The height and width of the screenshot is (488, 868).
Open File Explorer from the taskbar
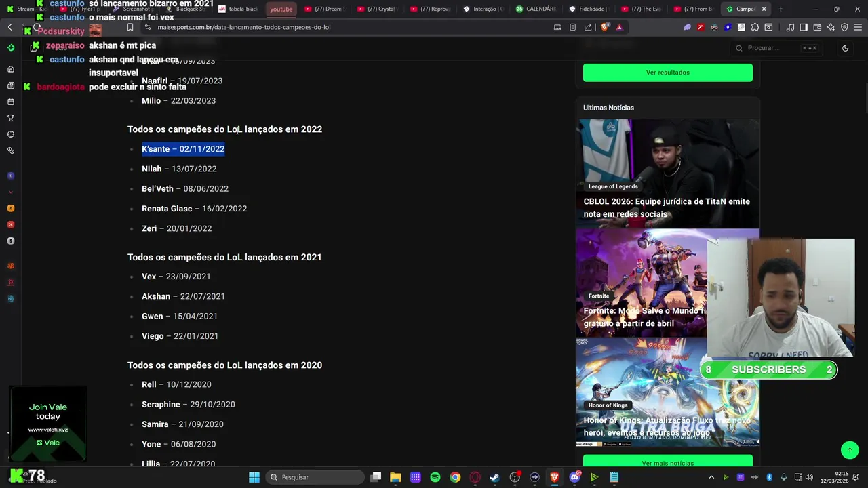click(395, 477)
